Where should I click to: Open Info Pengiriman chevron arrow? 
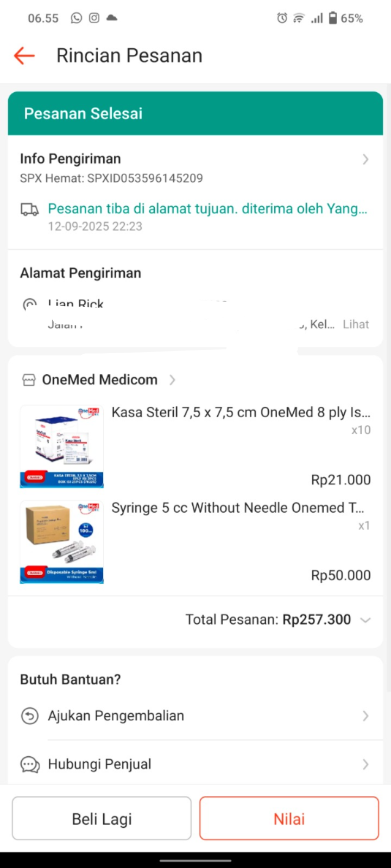(365, 159)
